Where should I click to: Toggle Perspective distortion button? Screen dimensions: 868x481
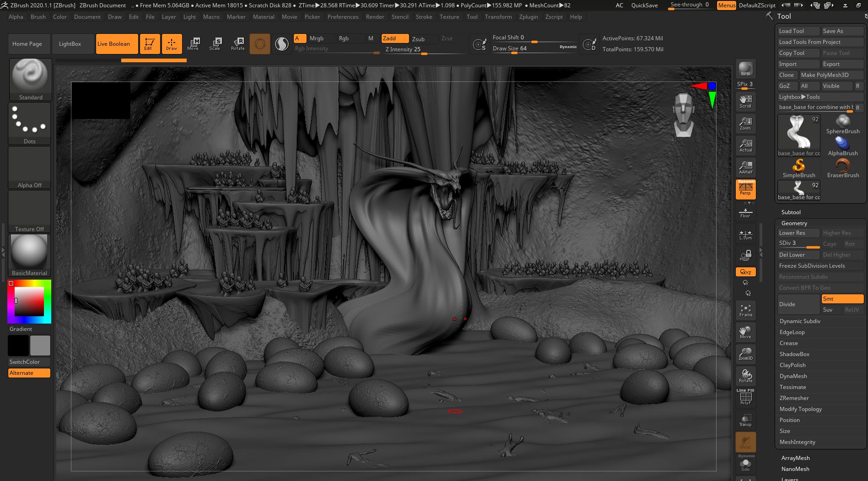click(x=745, y=189)
